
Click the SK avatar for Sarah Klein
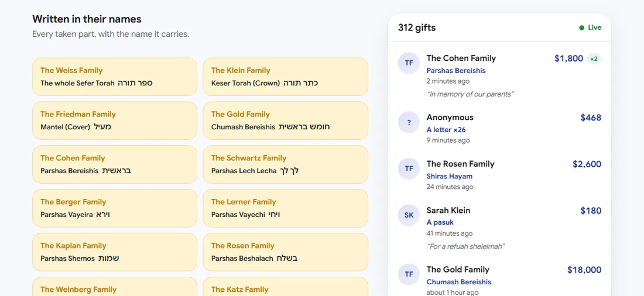point(409,215)
